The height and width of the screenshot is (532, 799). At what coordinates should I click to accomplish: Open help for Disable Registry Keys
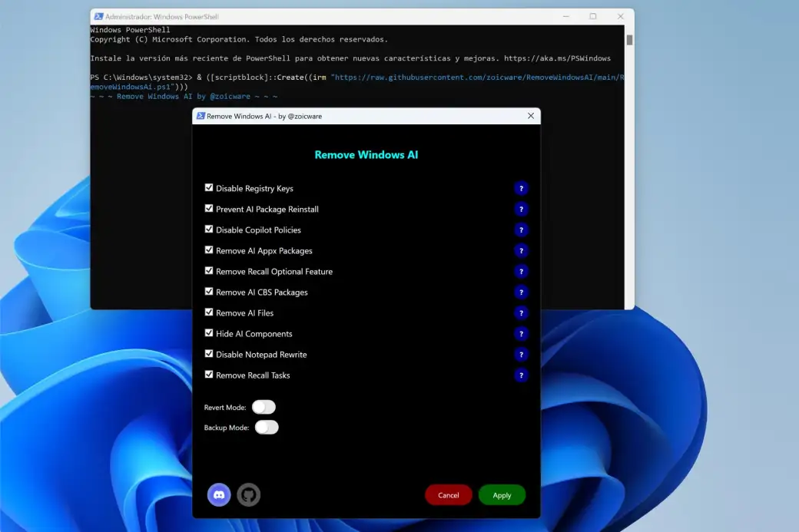click(522, 188)
